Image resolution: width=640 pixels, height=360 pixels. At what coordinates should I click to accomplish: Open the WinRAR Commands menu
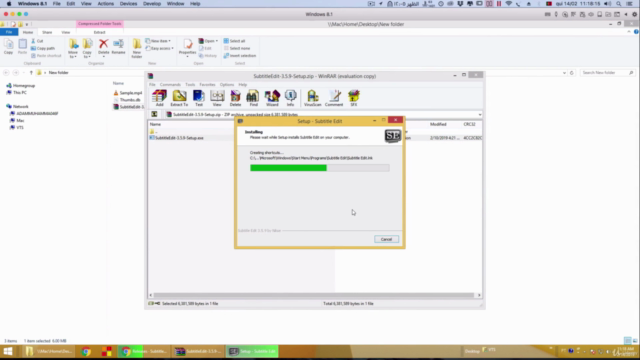pyautogui.click(x=170, y=84)
